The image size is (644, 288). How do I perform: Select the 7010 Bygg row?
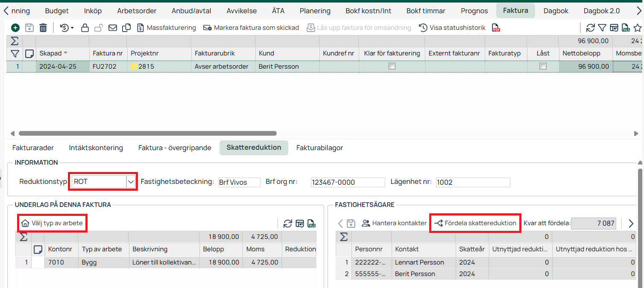coord(166,262)
